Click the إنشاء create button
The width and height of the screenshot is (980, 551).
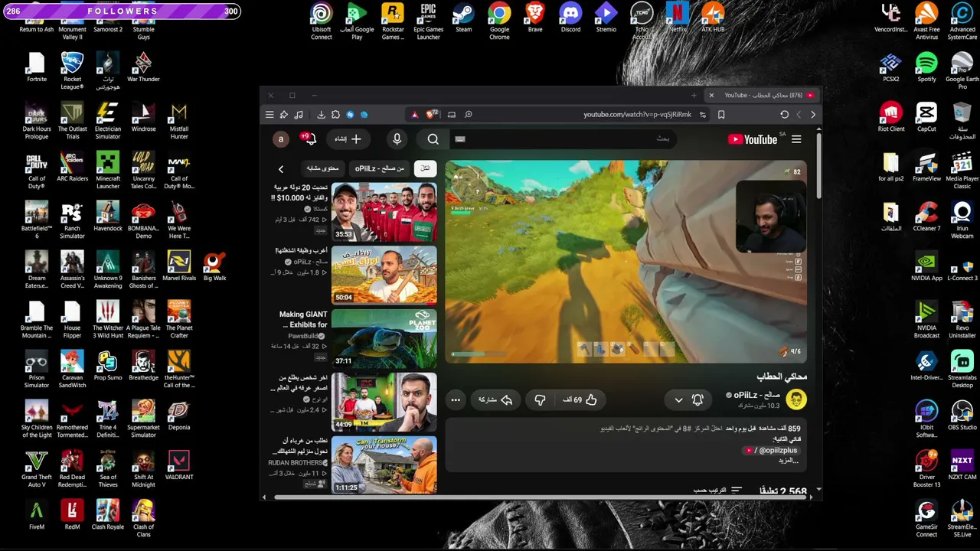(x=348, y=139)
